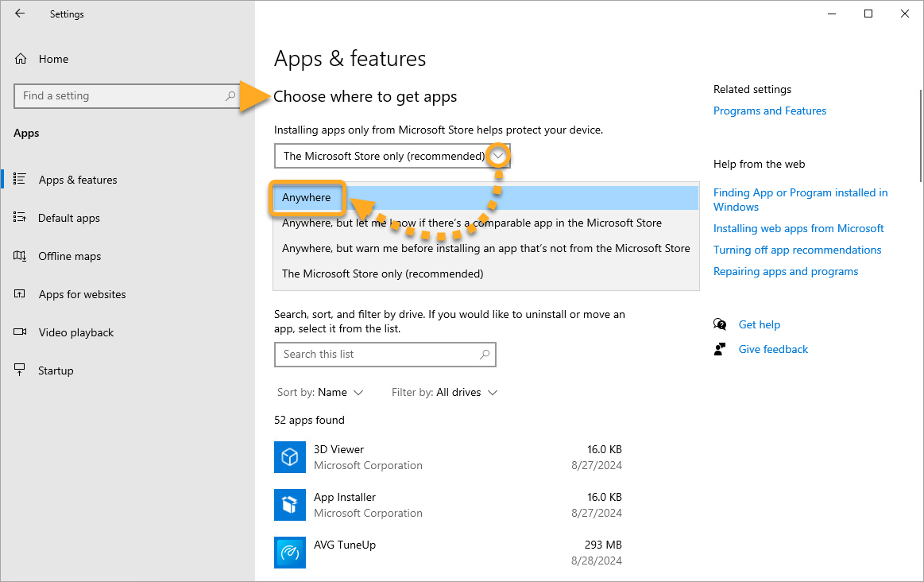Open the Sort by Name dropdown
This screenshot has height=582, width=924.
point(332,392)
